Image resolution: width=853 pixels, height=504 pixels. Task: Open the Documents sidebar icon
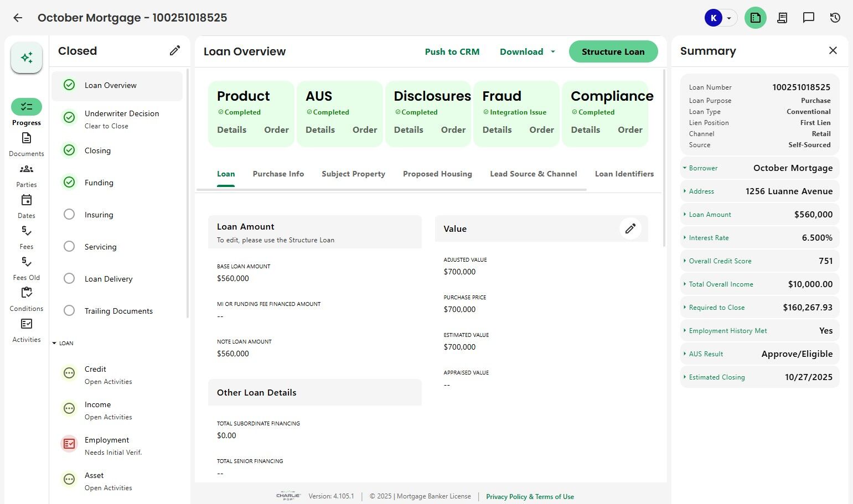coord(27,138)
